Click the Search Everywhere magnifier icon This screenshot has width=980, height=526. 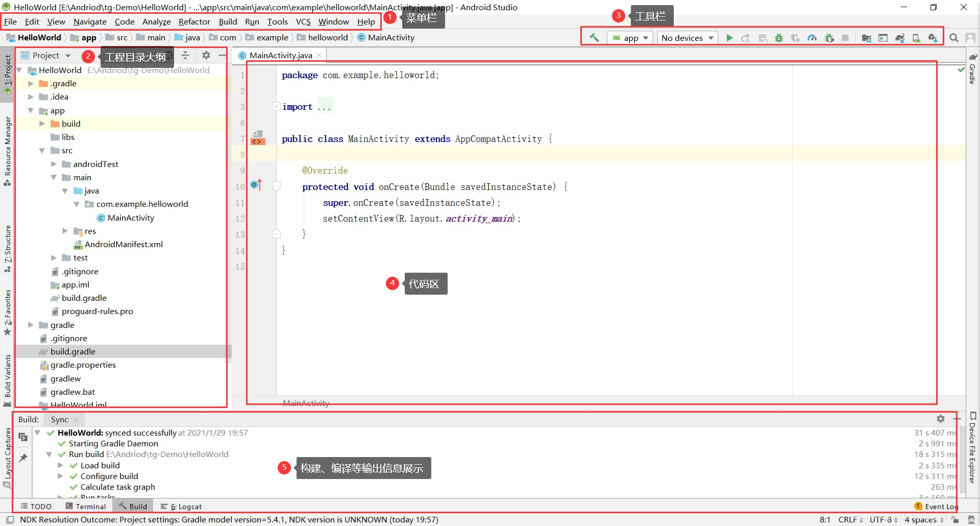953,38
